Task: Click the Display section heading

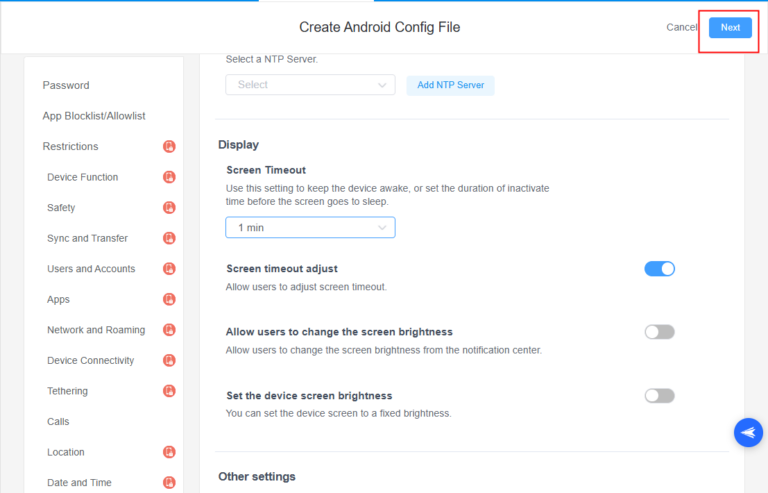Action: [x=239, y=145]
